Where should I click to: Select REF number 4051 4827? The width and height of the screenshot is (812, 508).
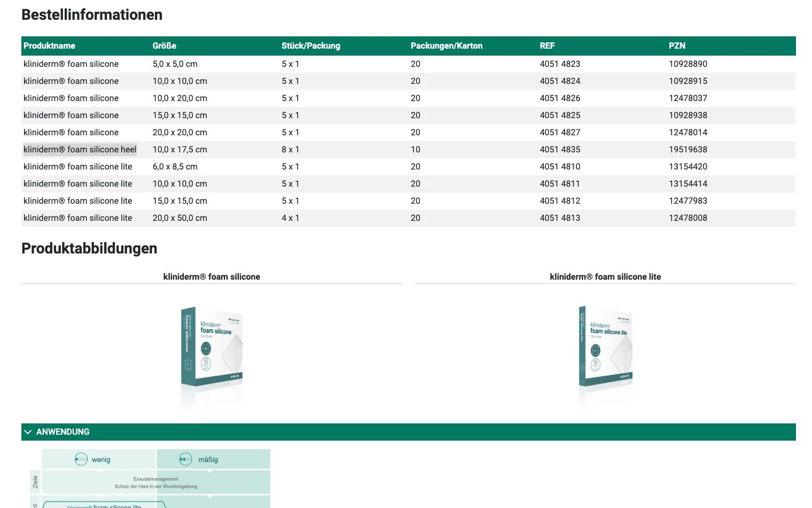(560, 133)
